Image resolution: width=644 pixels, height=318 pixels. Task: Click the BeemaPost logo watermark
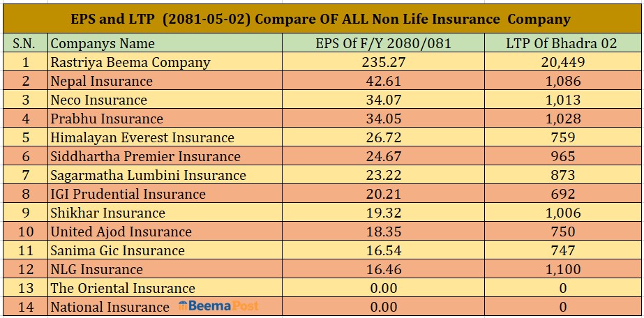(218, 306)
